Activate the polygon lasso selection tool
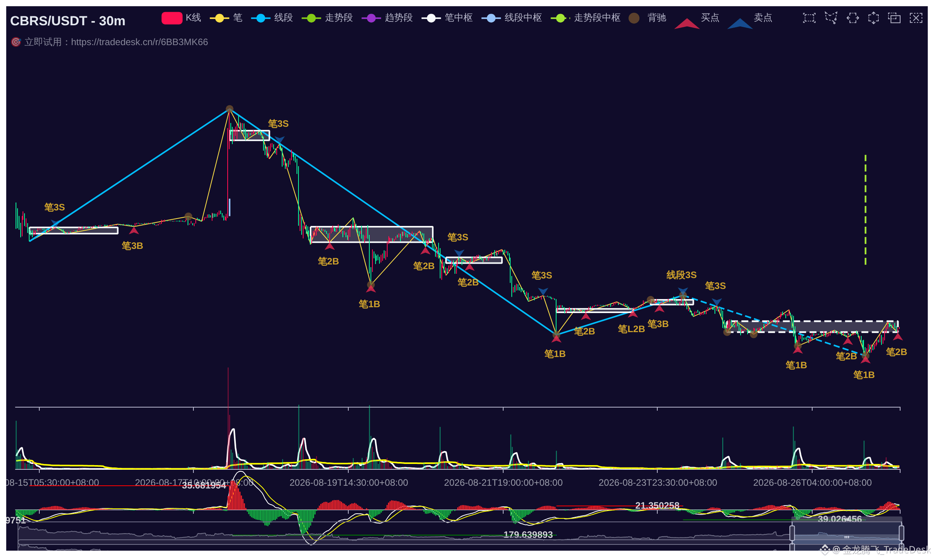The image size is (934, 560). (x=831, y=18)
